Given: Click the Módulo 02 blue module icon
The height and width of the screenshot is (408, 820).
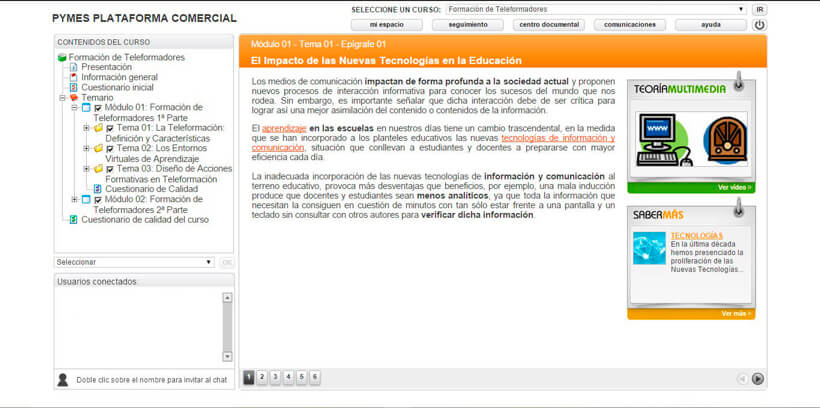Looking at the screenshot, I should [x=86, y=199].
